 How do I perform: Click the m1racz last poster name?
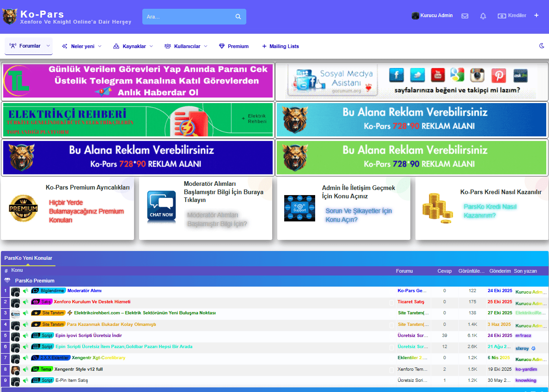tap(523, 335)
